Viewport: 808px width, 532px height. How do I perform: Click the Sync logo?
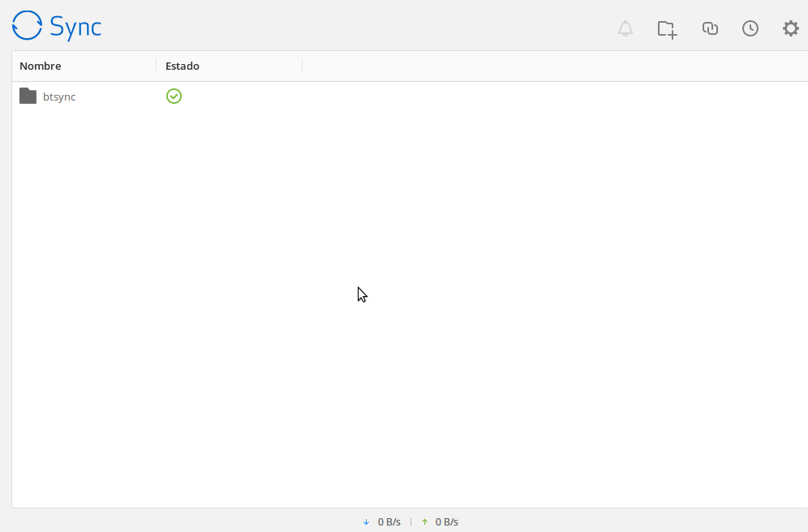coord(57,26)
